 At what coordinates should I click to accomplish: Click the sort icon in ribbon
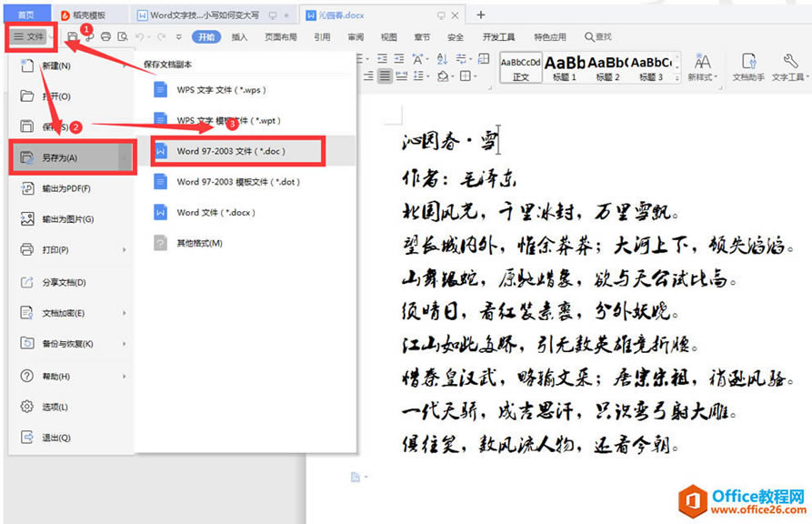pyautogui.click(x=442, y=58)
